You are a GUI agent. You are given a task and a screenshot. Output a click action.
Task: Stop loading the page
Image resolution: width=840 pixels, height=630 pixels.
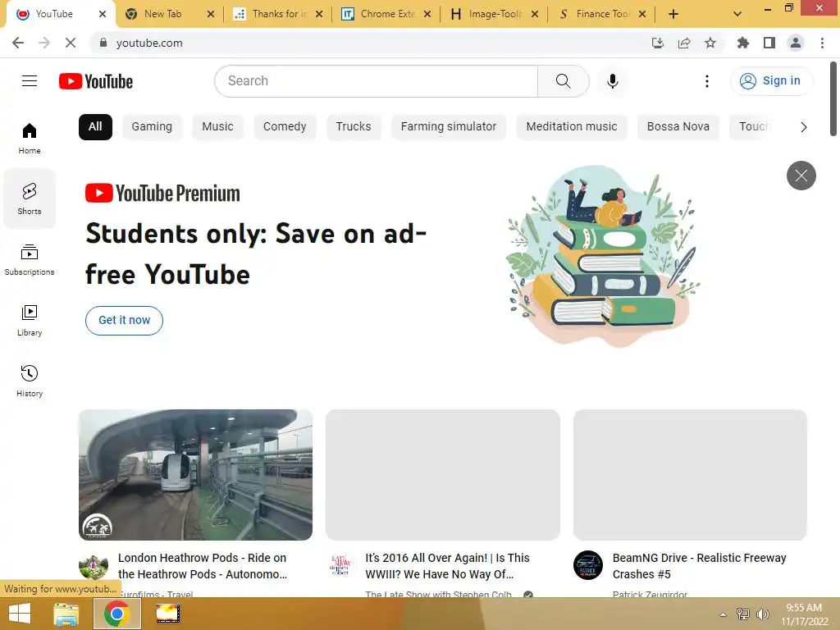tap(71, 43)
